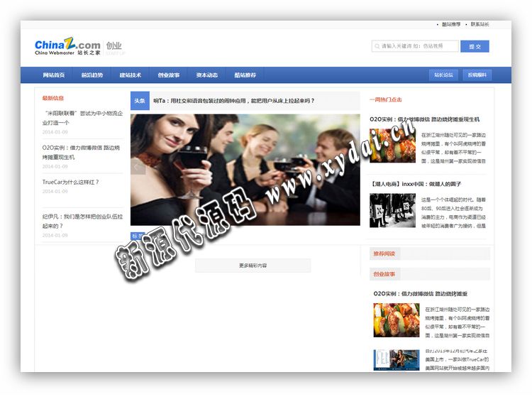The height and width of the screenshot is (404, 532).
Task: Open 酷站推荐 navigation item in the blue bar
Action: pyautogui.click(x=245, y=75)
